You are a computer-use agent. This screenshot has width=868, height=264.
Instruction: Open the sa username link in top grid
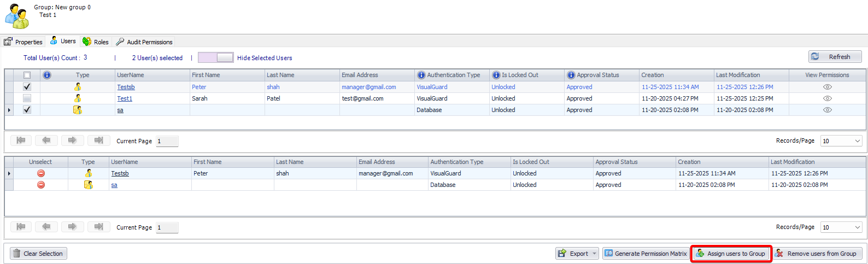(x=120, y=110)
